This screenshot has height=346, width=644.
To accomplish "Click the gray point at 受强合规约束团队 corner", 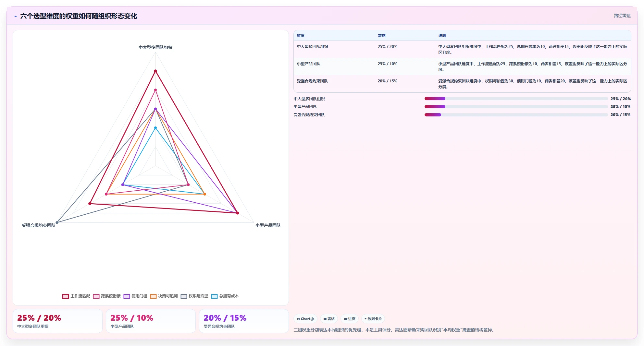I will coord(57,222).
